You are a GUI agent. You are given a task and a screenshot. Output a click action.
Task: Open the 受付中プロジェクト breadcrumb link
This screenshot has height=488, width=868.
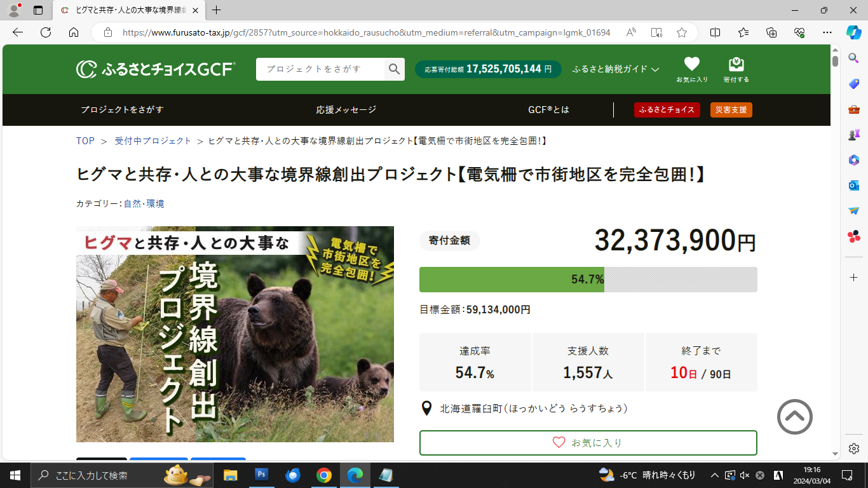pyautogui.click(x=153, y=141)
